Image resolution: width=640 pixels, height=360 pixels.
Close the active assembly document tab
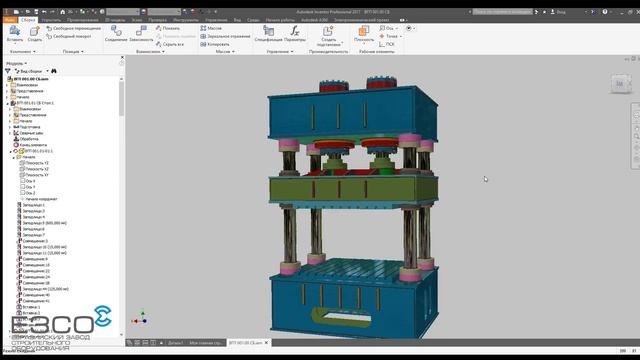coord(267,343)
